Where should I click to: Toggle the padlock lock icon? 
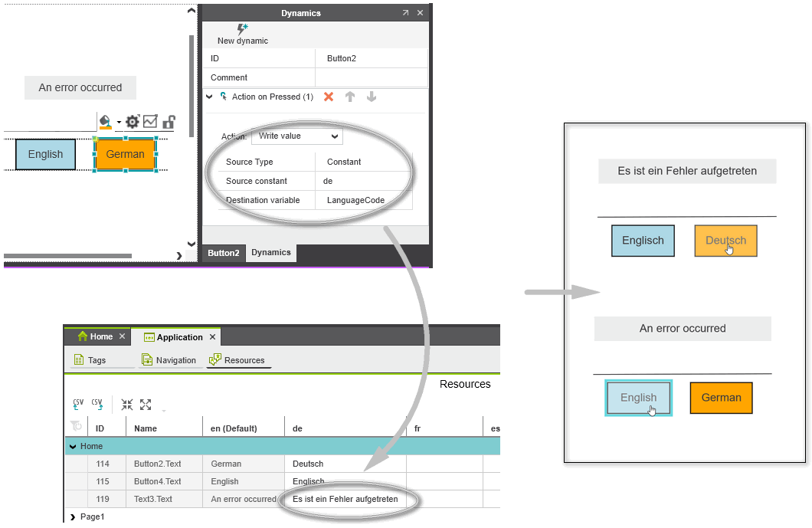click(169, 122)
